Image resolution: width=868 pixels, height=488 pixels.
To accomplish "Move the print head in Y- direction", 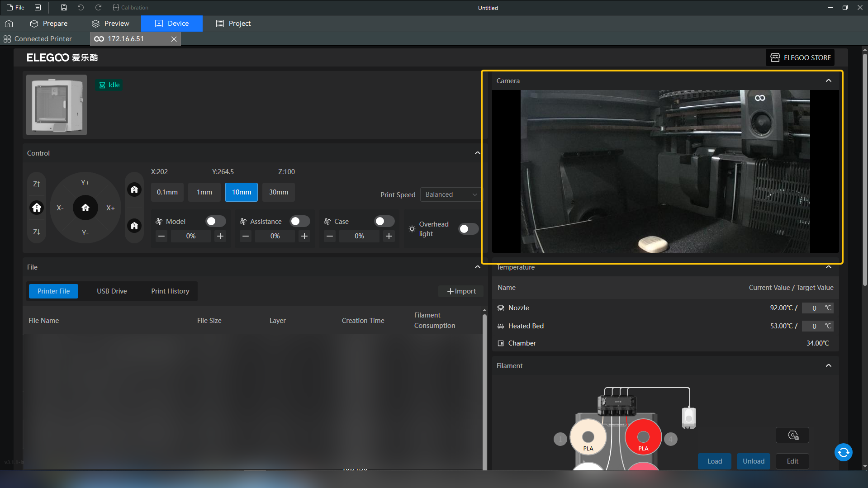I will click(85, 232).
